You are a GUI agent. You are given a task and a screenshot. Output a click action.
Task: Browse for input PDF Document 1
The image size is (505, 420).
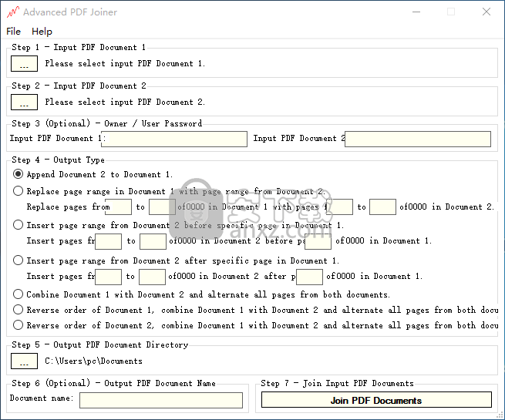[x=24, y=63]
